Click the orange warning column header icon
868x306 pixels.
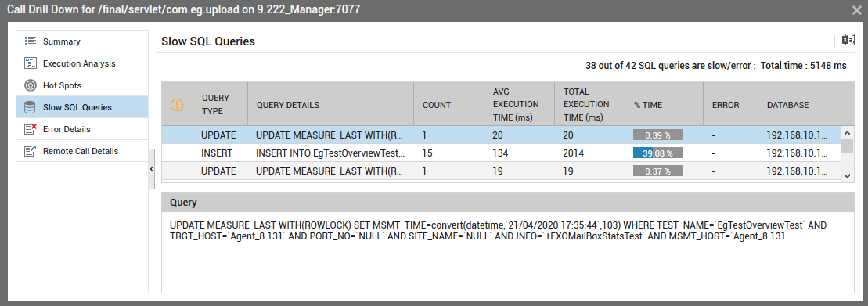point(177,105)
